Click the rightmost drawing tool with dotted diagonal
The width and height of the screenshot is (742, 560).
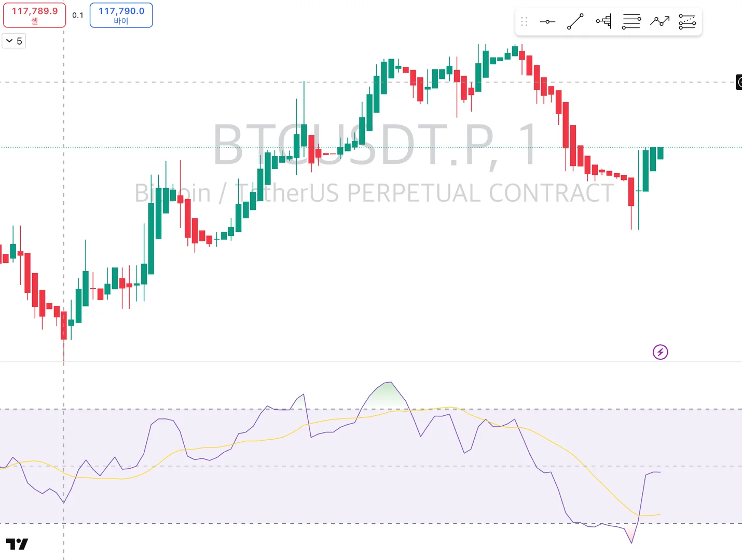click(687, 22)
